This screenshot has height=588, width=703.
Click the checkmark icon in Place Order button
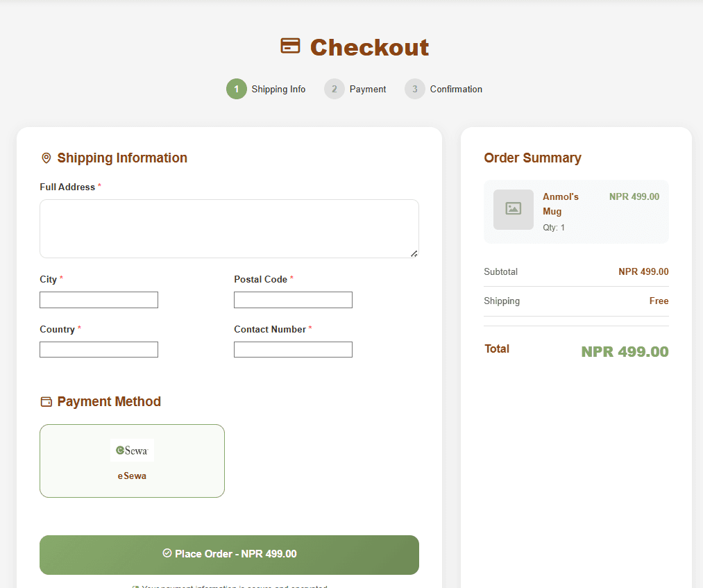click(167, 553)
